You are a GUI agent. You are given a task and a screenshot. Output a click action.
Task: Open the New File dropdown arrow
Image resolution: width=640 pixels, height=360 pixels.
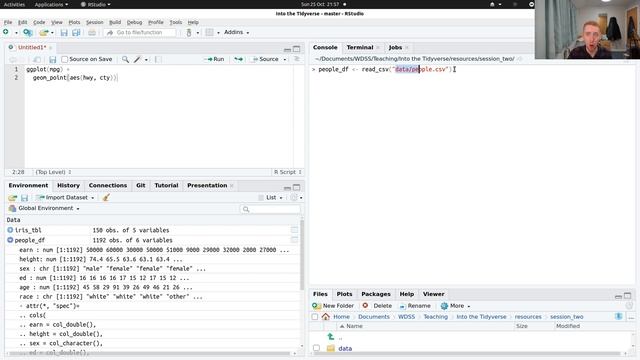pos(16,33)
